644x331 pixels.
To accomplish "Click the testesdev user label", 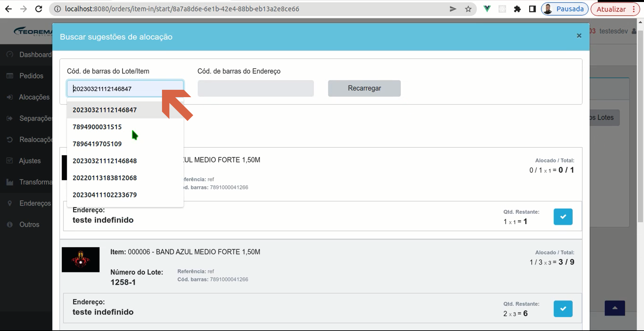I will [x=613, y=31].
